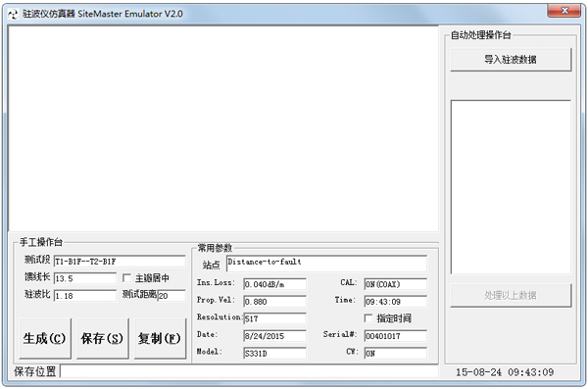Click the 保存(S) button
The height and width of the screenshot is (389, 588).
pos(102,338)
